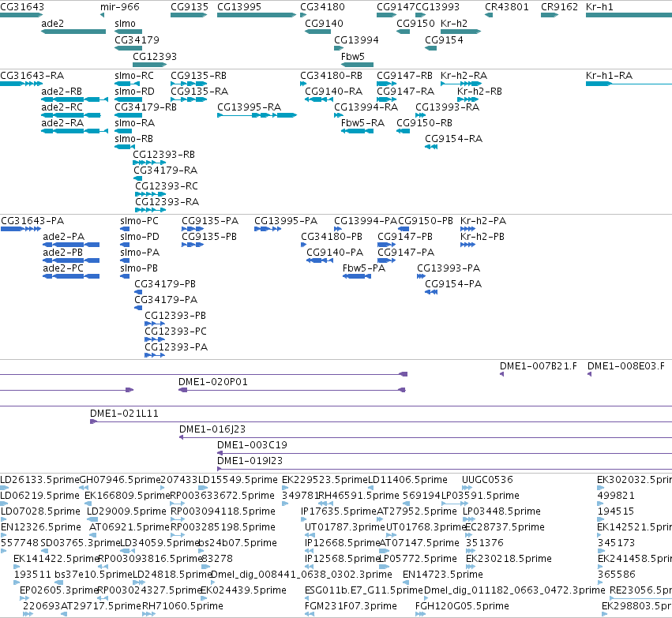672x618 pixels.
Task: Click the LD15549.5prime EST label
Action: 238,480
